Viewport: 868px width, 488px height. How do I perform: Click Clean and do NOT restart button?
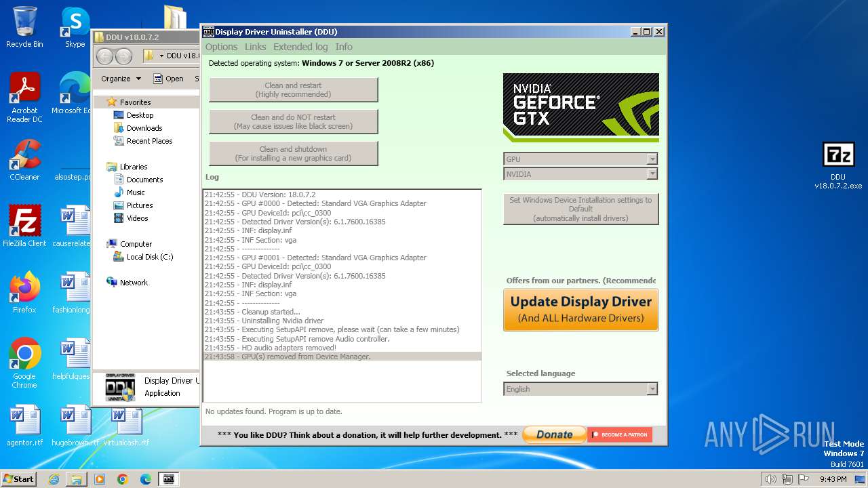pyautogui.click(x=293, y=121)
